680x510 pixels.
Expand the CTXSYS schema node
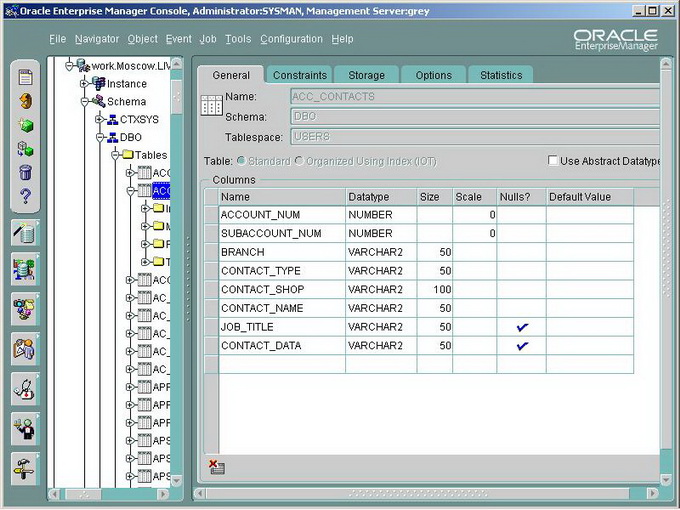(100, 119)
